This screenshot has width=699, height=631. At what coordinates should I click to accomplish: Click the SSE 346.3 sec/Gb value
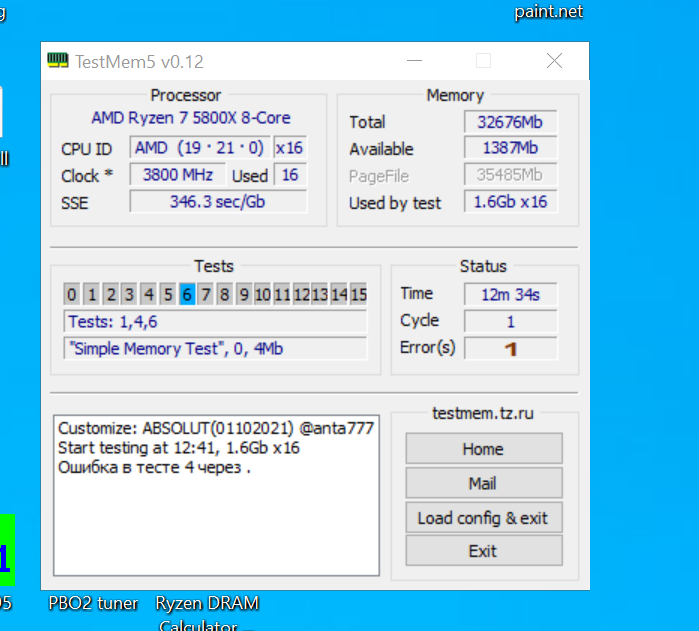pos(218,202)
